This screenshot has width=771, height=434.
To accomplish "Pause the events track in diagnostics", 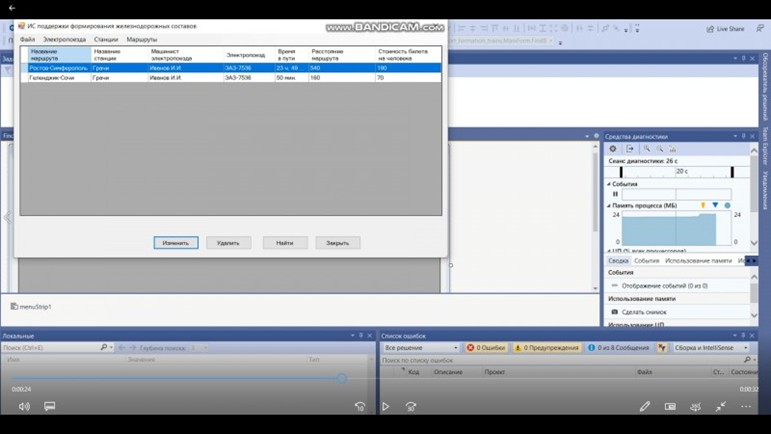I will click(615, 194).
